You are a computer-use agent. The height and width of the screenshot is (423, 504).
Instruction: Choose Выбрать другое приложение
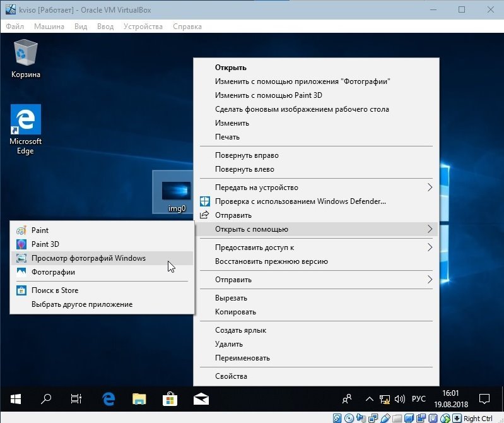[x=102, y=304]
